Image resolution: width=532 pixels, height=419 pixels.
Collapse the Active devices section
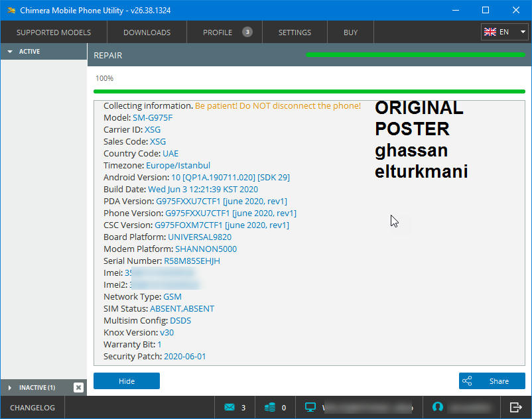click(10, 52)
